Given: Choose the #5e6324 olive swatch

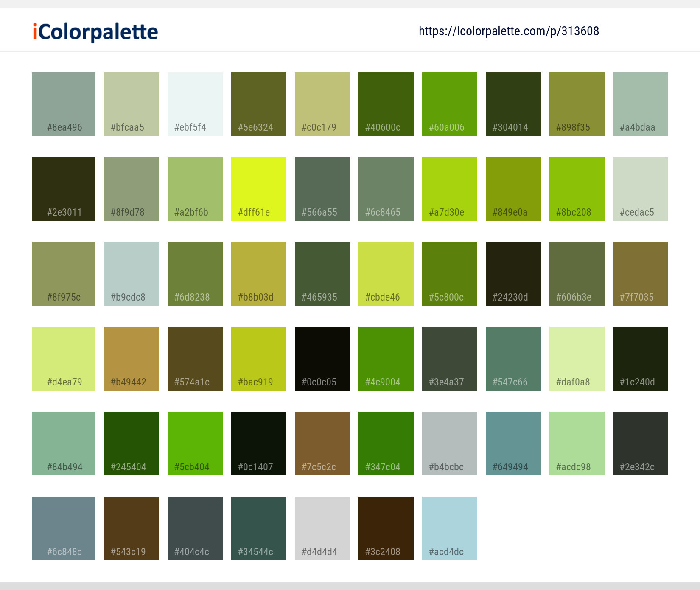Looking at the screenshot, I should [259, 104].
